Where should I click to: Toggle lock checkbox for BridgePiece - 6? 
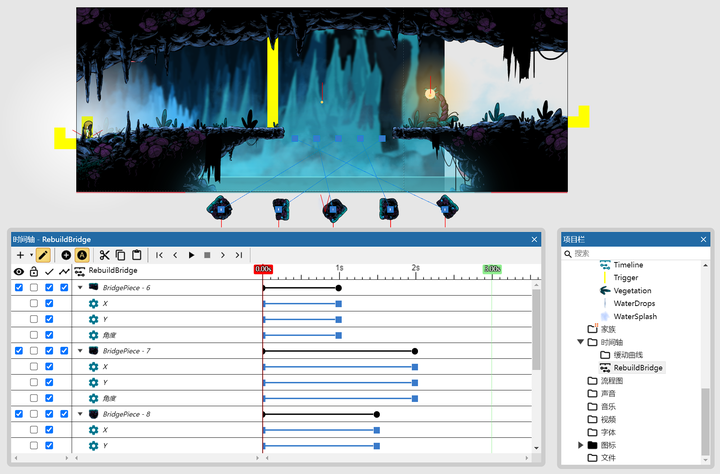coord(34,288)
